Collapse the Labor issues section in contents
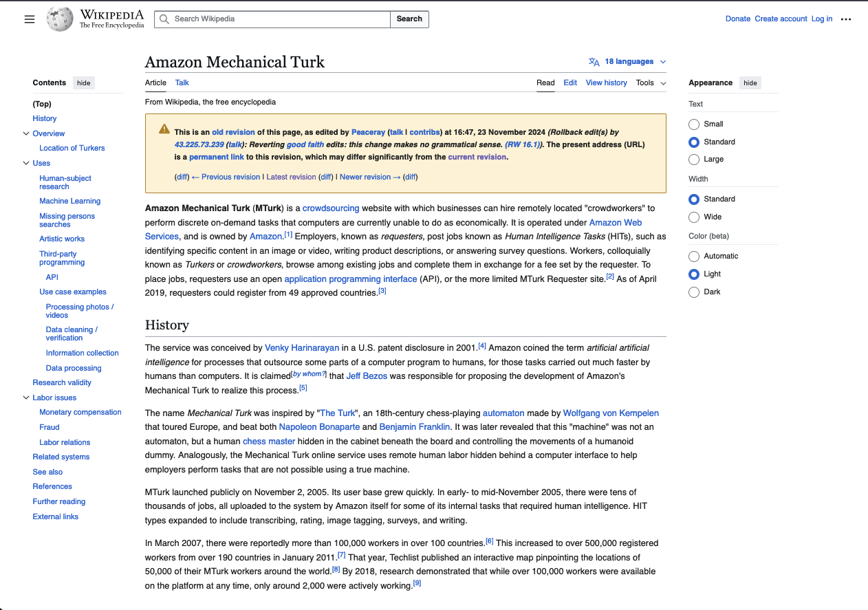This screenshot has width=868, height=610. point(26,397)
